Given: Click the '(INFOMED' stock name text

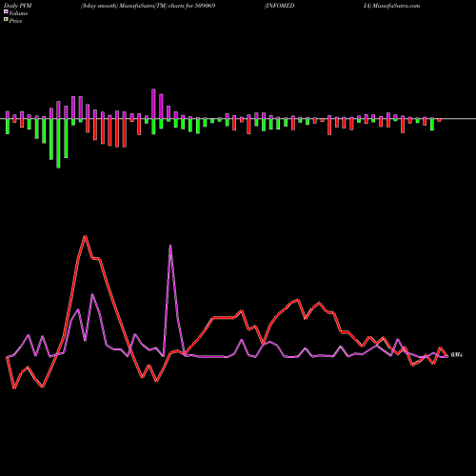Looking at the screenshot, I should [279, 6].
